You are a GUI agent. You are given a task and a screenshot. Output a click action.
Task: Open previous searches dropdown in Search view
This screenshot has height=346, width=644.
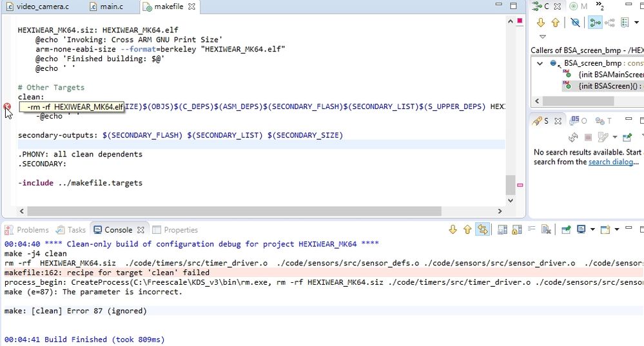(x=615, y=137)
